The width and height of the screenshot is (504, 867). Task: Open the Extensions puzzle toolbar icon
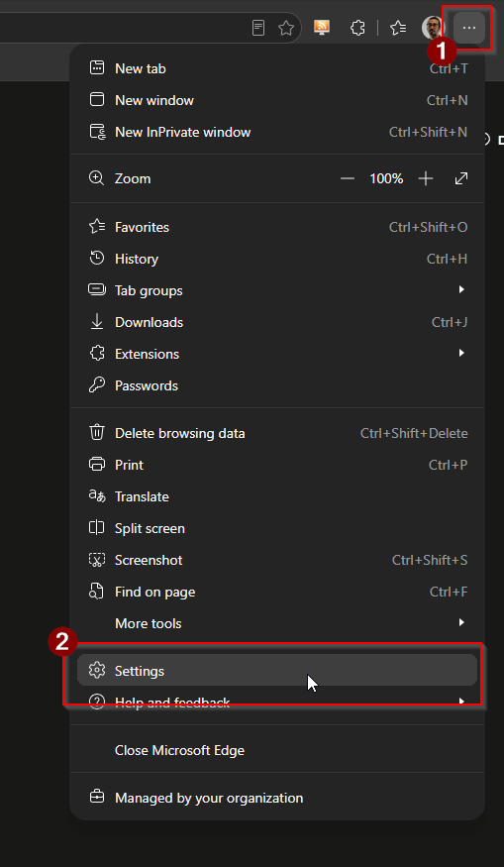358,28
